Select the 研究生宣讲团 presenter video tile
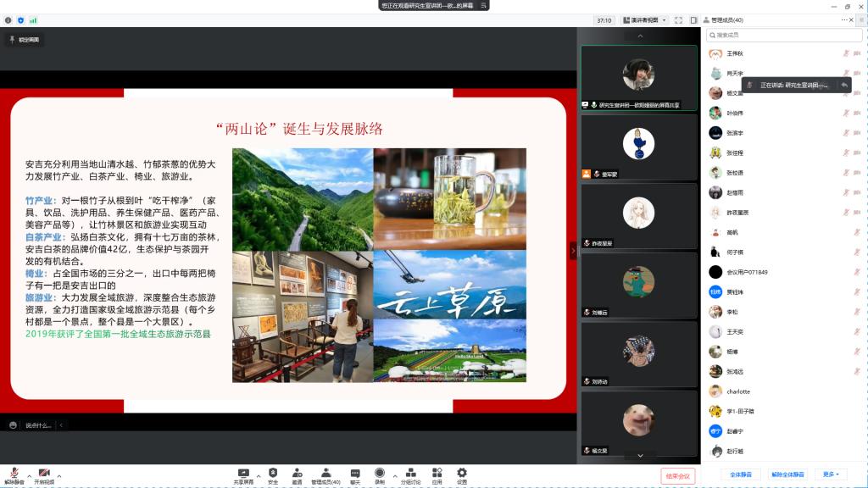868x488 pixels. point(639,78)
